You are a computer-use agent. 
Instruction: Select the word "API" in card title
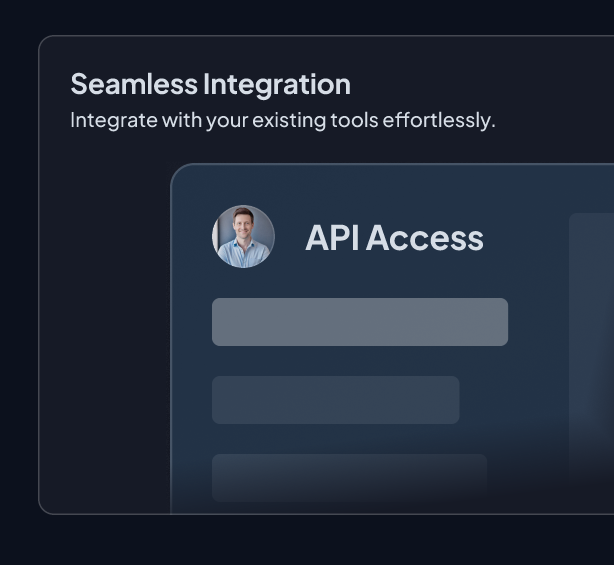point(332,238)
